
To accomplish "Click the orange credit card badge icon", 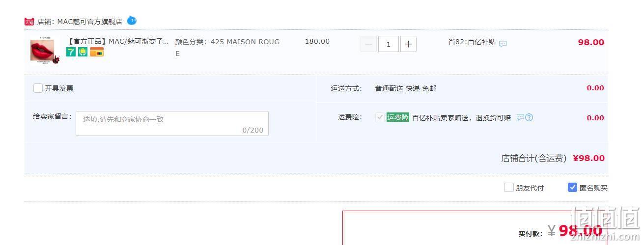I will click(x=97, y=52).
